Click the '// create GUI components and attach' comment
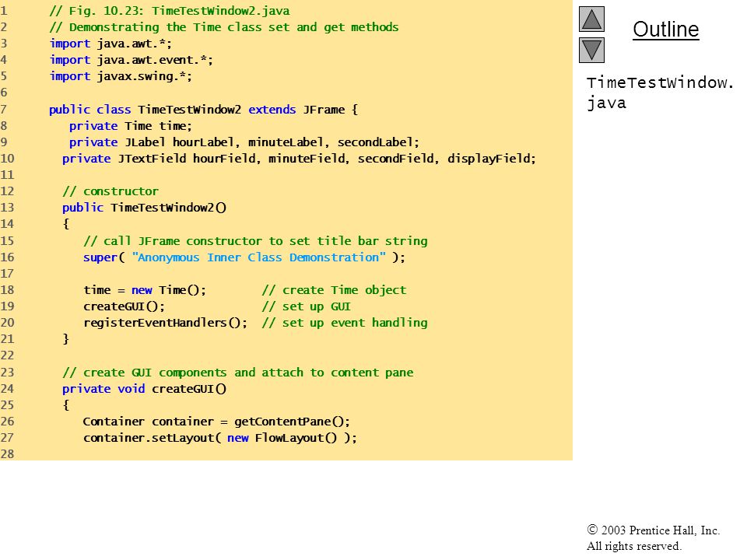 coord(238,373)
